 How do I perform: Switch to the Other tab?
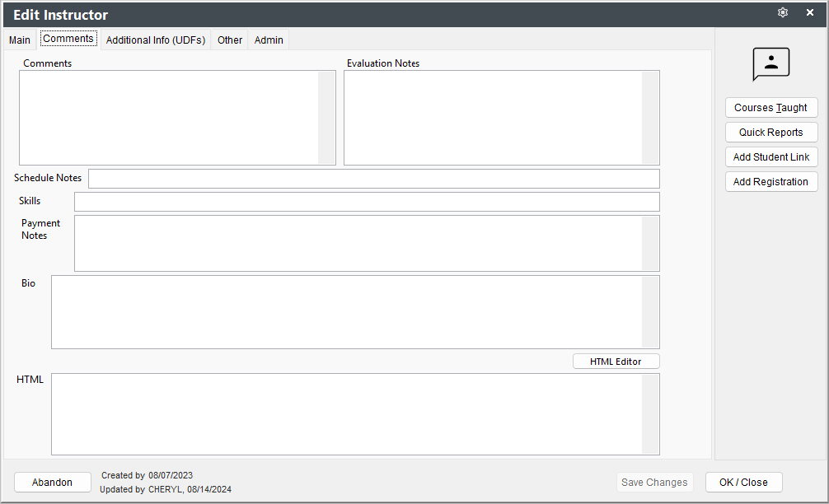point(229,40)
